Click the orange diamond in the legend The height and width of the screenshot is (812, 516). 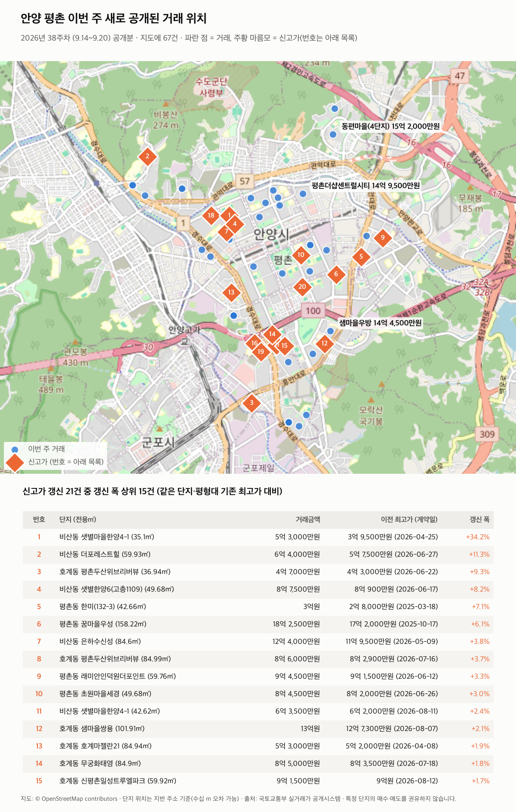coord(15,462)
